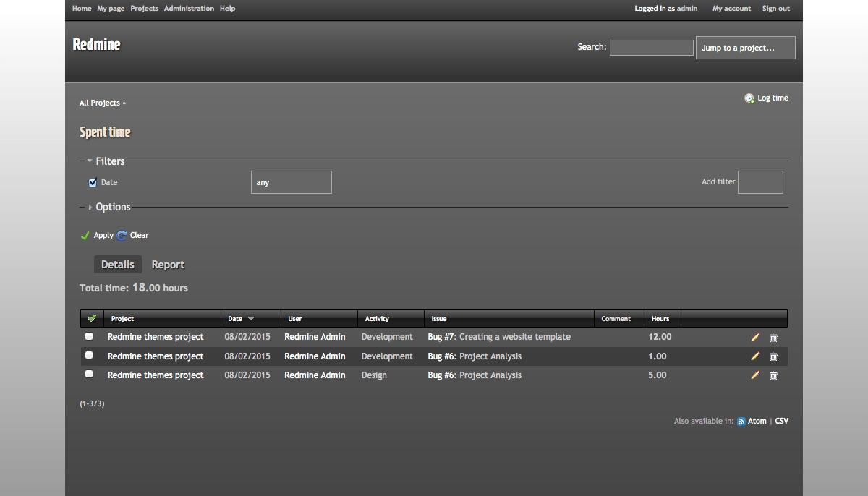Click the blue Clear reload icon
Viewport: 868px width, 496px height.
click(x=122, y=236)
